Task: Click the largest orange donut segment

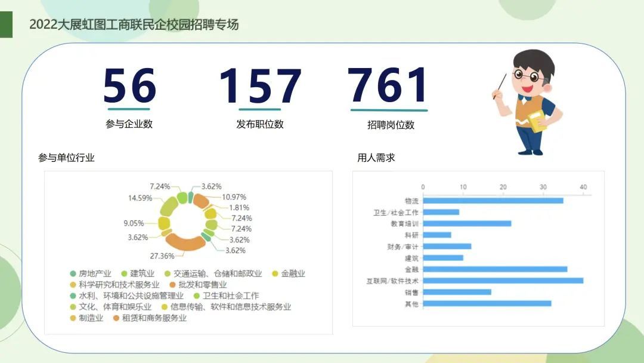Action: tap(185, 242)
